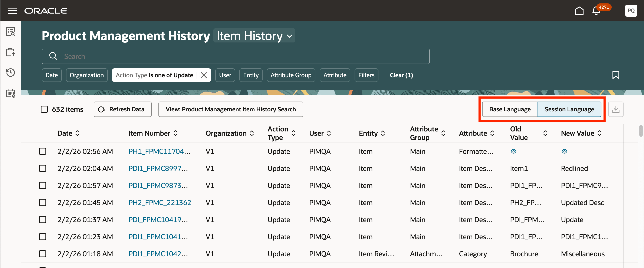Open the history clock sidebar icon
This screenshot has width=644, height=268.
(x=11, y=73)
